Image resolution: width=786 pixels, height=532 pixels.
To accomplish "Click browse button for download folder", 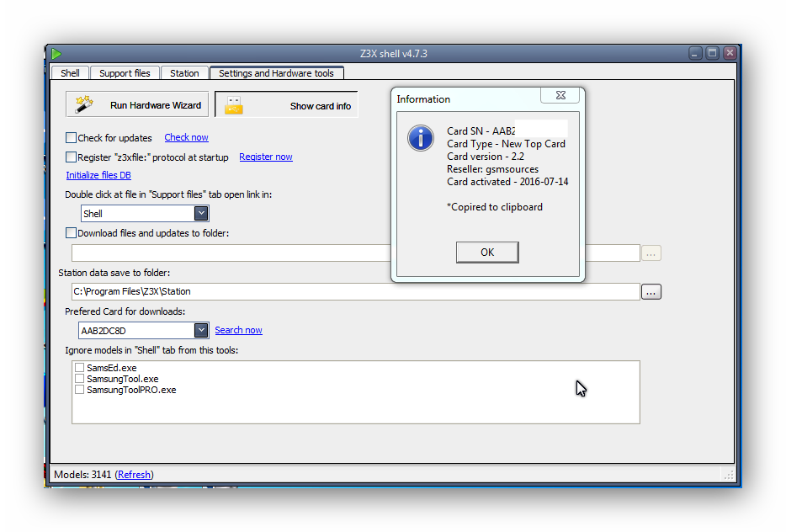I will pos(651,253).
